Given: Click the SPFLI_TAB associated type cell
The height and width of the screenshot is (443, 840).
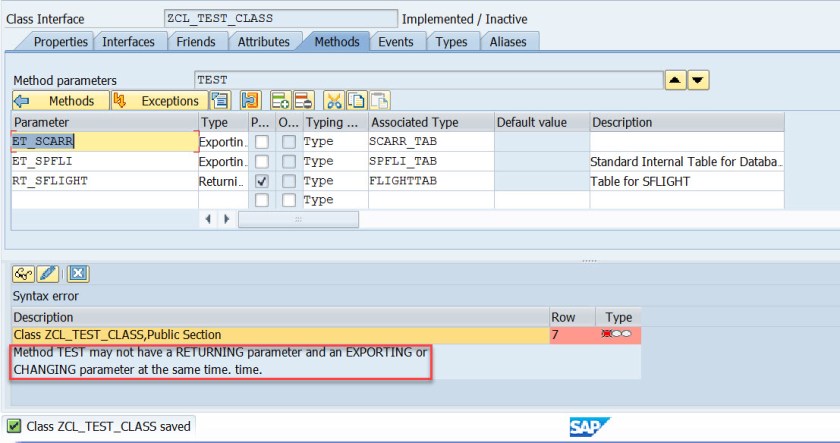Looking at the screenshot, I should [x=431, y=161].
